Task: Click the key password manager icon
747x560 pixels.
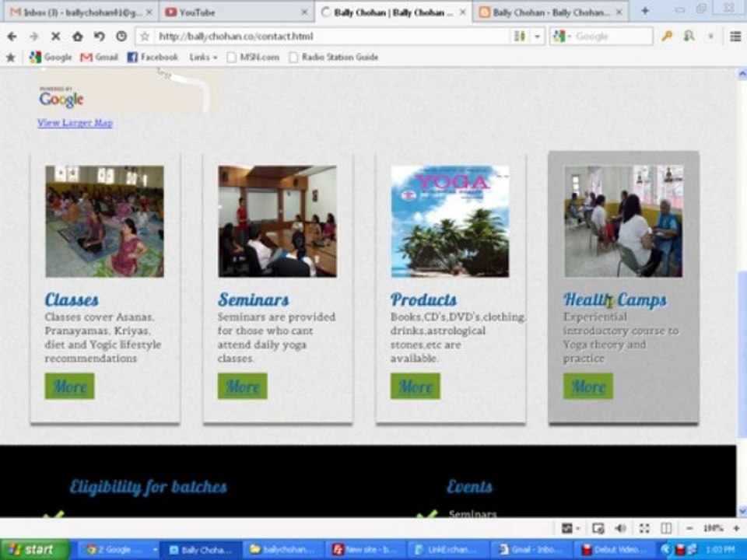Action: (667, 37)
